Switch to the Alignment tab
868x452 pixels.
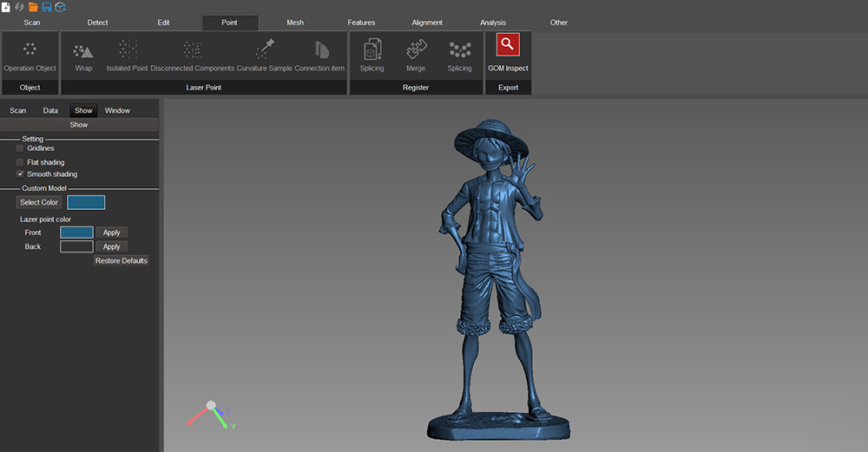[427, 23]
